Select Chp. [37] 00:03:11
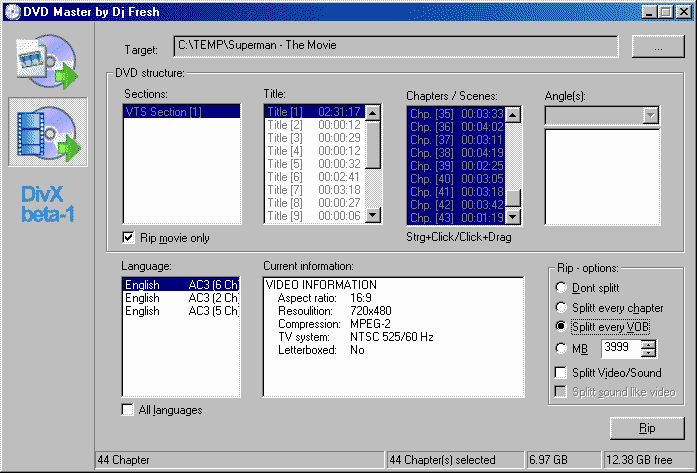Viewport: 697px width, 473px height. [x=456, y=140]
